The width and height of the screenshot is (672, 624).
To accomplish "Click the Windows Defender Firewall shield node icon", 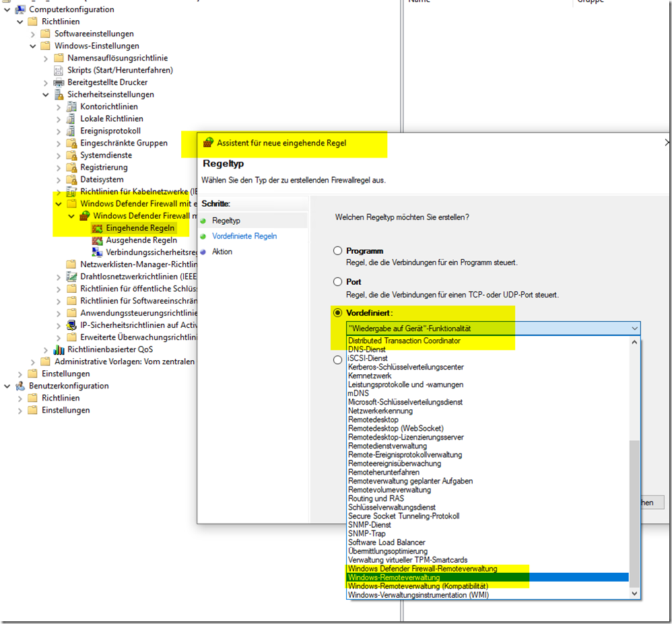I will click(x=85, y=215).
